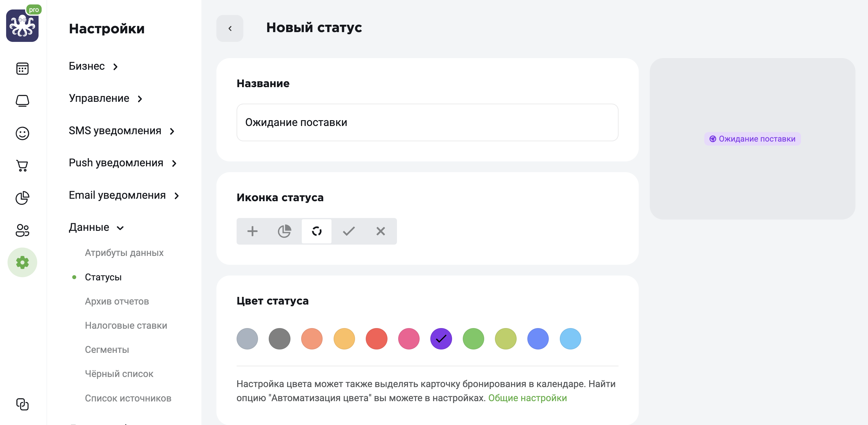Click the status name input field
This screenshot has height=425, width=868.
coord(427,122)
